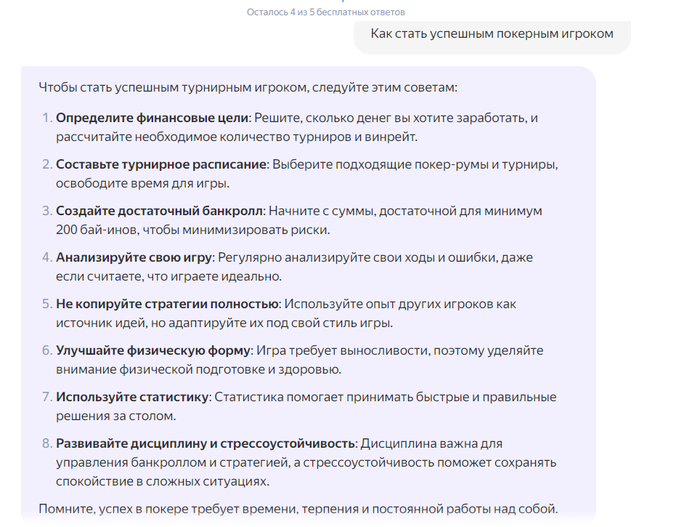This screenshot has width=700, height=527.
Task: Click the remaining free answers counter text
Action: [326, 12]
